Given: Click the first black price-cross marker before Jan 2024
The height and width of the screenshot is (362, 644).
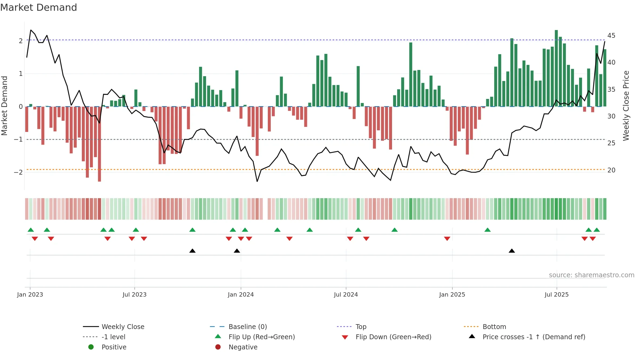Looking at the screenshot, I should 192,251.
